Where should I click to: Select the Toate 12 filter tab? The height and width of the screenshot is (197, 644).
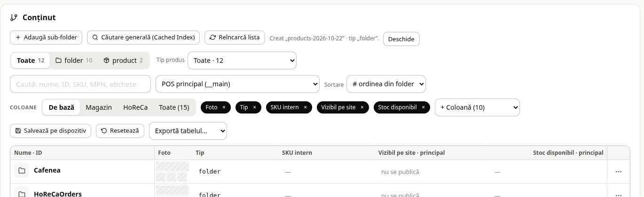(31, 61)
